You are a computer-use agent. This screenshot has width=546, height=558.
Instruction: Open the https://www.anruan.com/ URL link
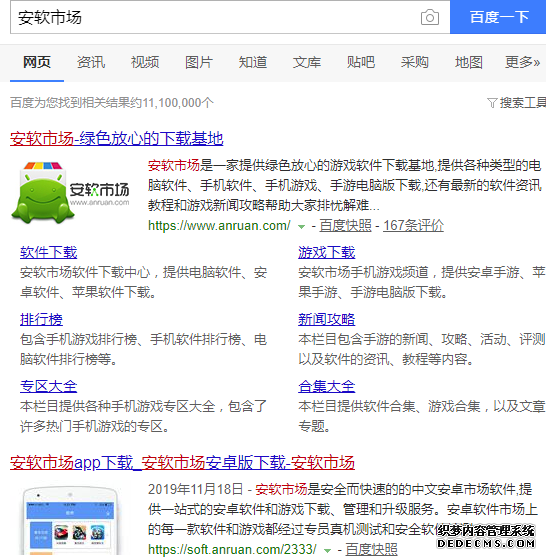[219, 226]
